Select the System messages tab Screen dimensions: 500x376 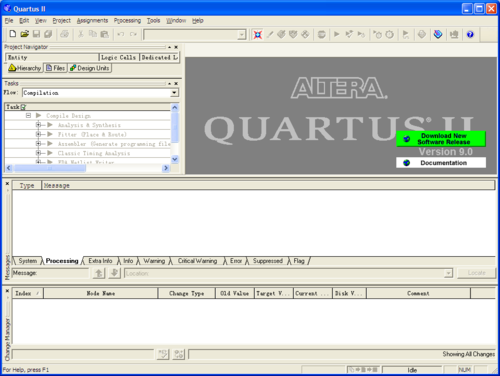pos(27,261)
